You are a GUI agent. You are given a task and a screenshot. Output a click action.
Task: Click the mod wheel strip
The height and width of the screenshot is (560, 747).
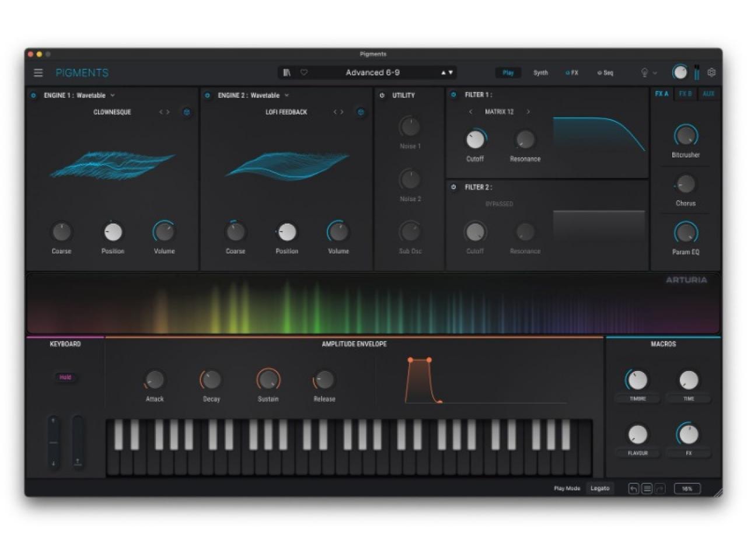[78, 442]
